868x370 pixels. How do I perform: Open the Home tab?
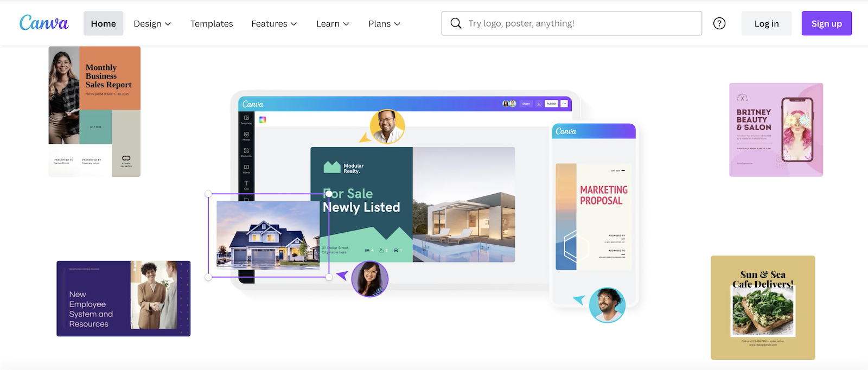point(103,23)
